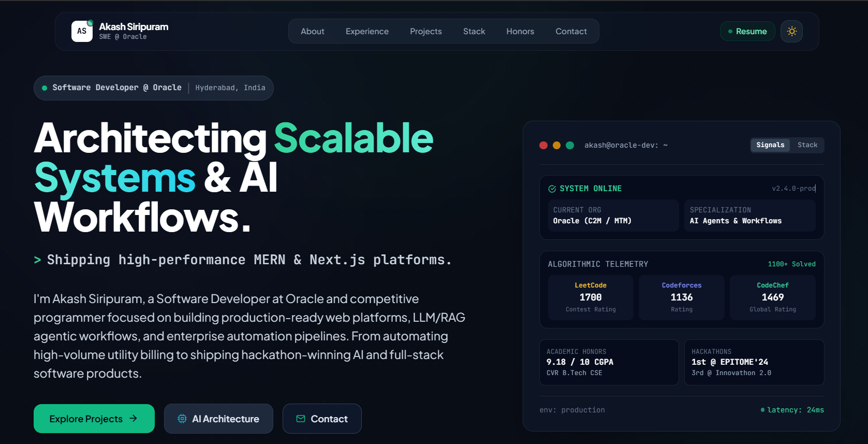The height and width of the screenshot is (444, 868).
Task: Click the Akash Siripuram brand name
Action: [x=134, y=27]
